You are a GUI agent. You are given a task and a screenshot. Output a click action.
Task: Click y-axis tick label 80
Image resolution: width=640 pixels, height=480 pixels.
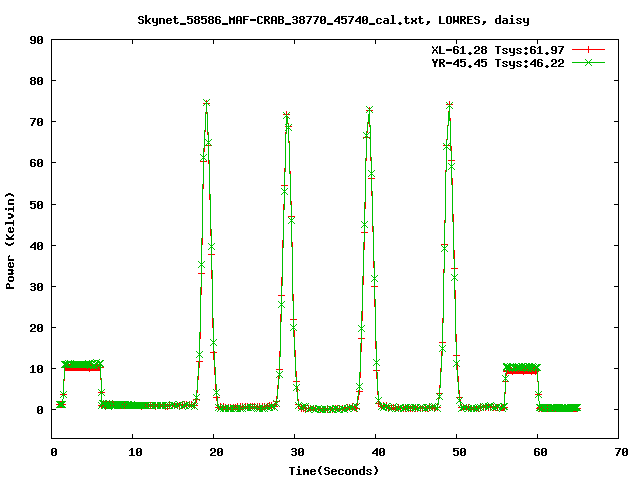coord(36,81)
